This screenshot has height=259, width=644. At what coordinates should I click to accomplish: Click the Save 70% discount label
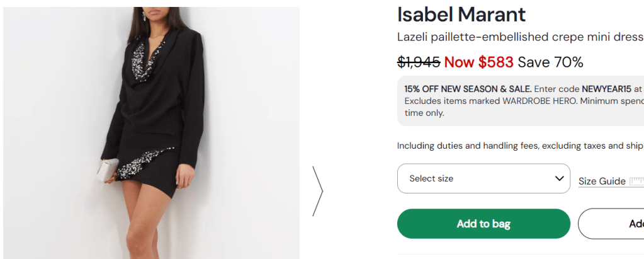551,62
